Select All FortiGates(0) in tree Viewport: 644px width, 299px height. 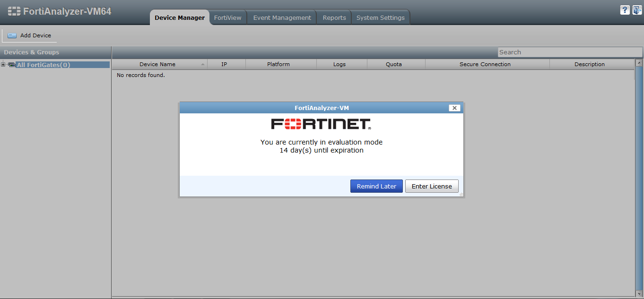point(44,65)
